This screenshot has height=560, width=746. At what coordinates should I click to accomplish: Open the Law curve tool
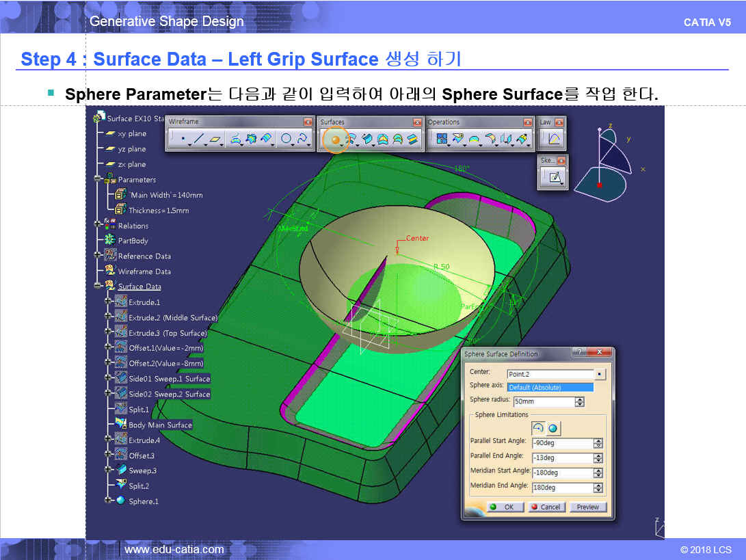(553, 139)
